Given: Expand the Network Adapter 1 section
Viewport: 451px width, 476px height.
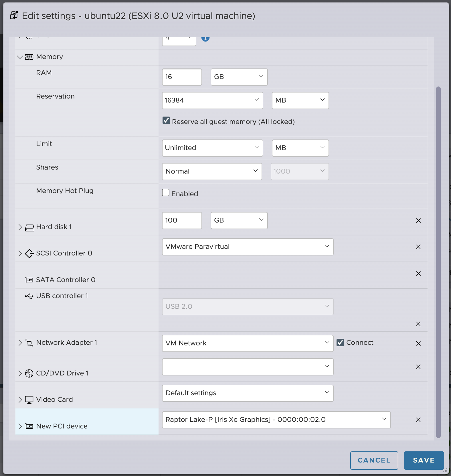Looking at the screenshot, I should 20,343.
